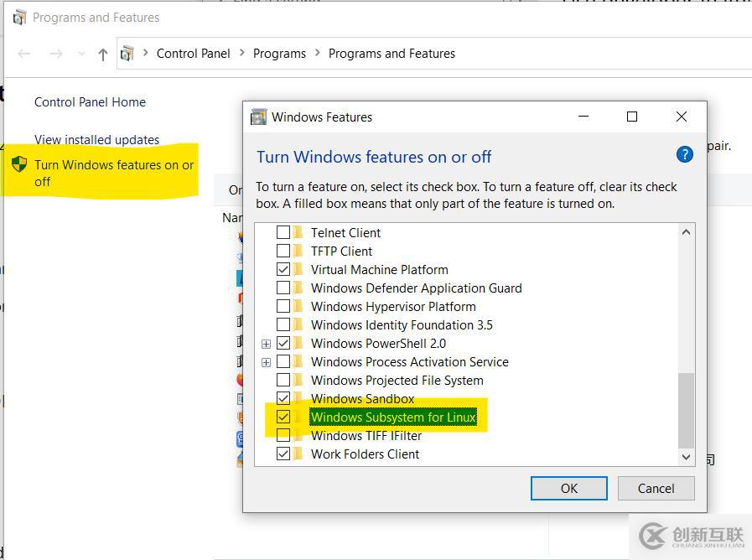The width and height of the screenshot is (752, 560).
Task: Confirm with the OK button
Action: (568, 488)
